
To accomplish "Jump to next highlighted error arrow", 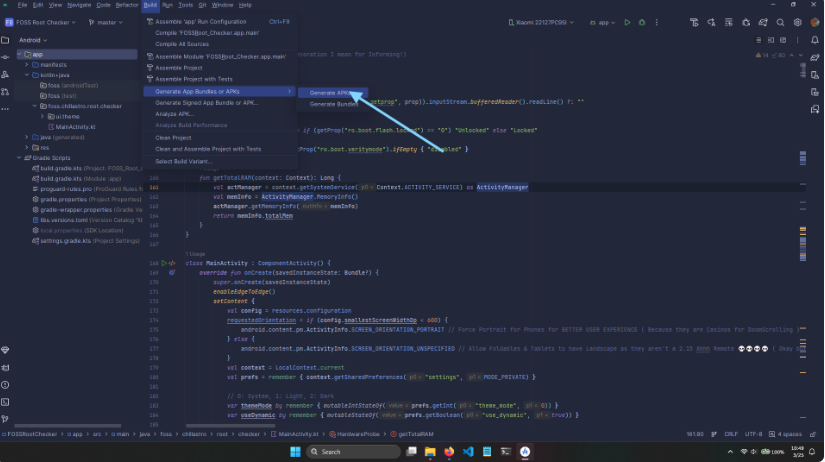I will (801, 55).
